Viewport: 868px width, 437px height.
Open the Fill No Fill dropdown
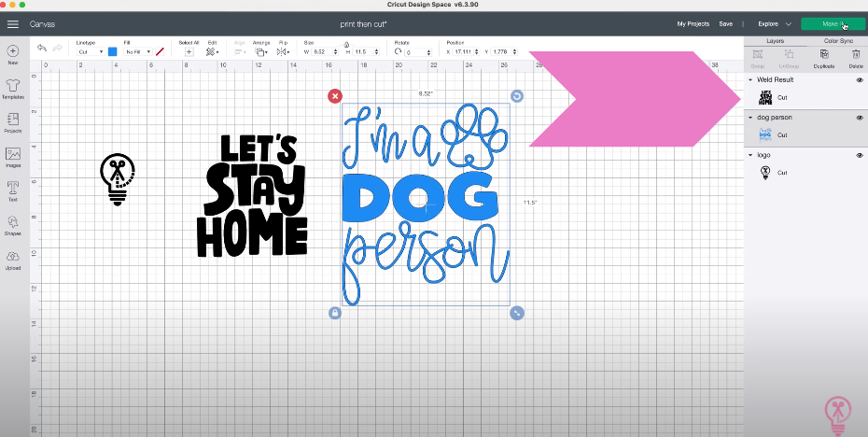[x=138, y=51]
